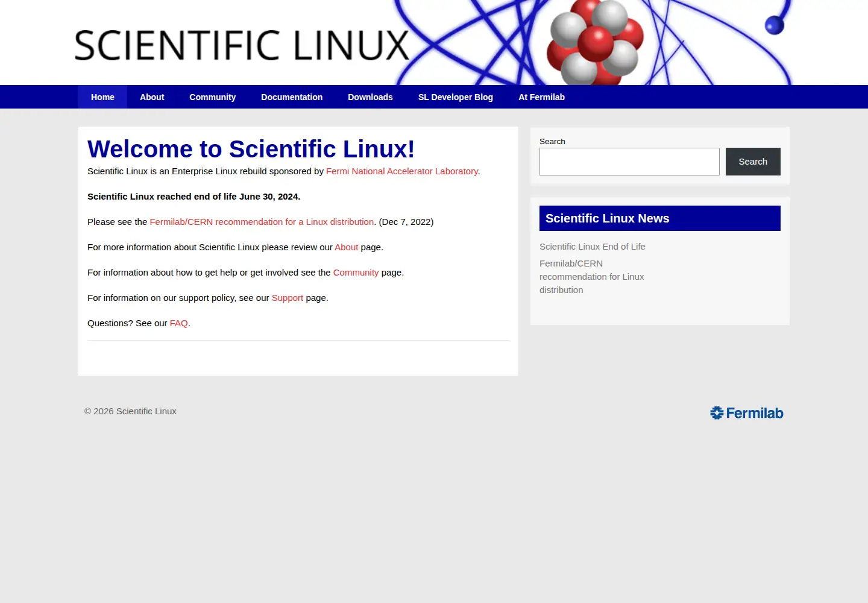Click the Search label above the search field
Image resolution: width=868 pixels, height=603 pixels.
coord(552,141)
